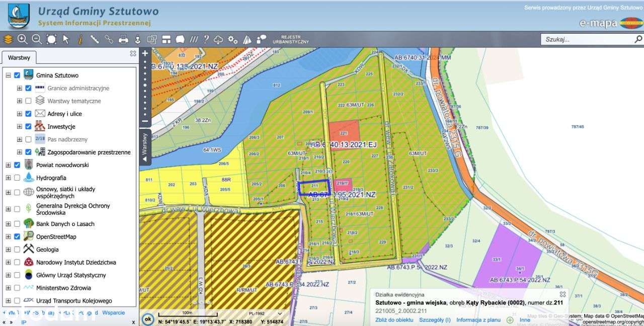Viewport: 644px width, 326px height.
Task: Select the distance measure line tool
Action: (x=95, y=39)
